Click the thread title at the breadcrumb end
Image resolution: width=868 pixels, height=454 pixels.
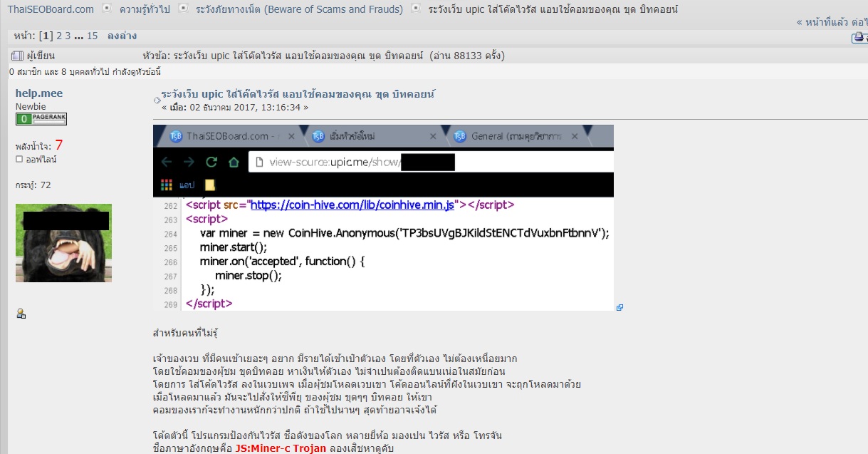[553, 9]
